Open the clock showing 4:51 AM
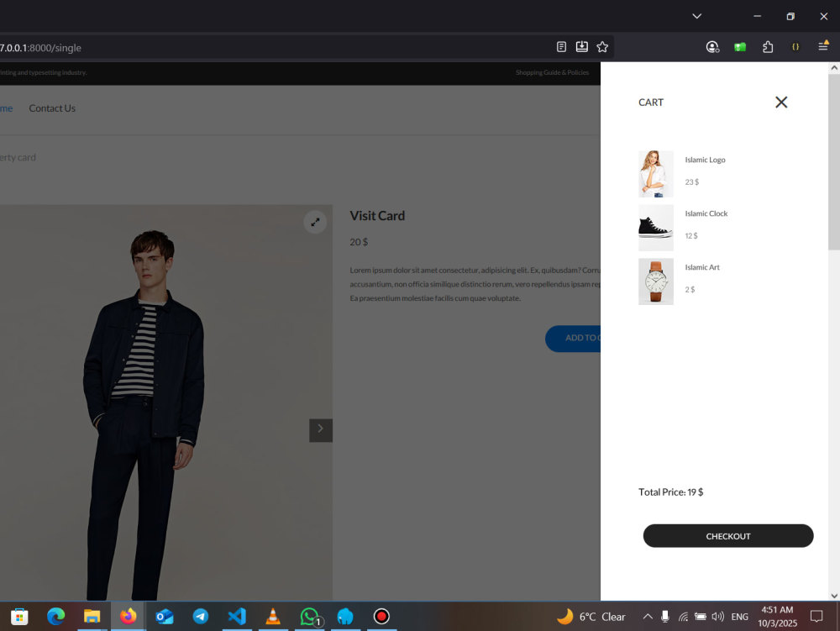This screenshot has height=631, width=840. pos(777,617)
